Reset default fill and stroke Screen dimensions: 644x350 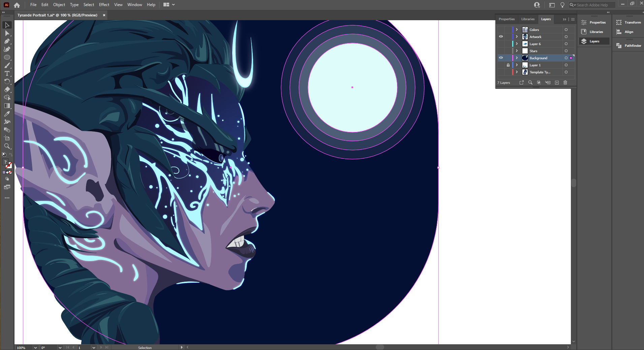click(x=4, y=154)
